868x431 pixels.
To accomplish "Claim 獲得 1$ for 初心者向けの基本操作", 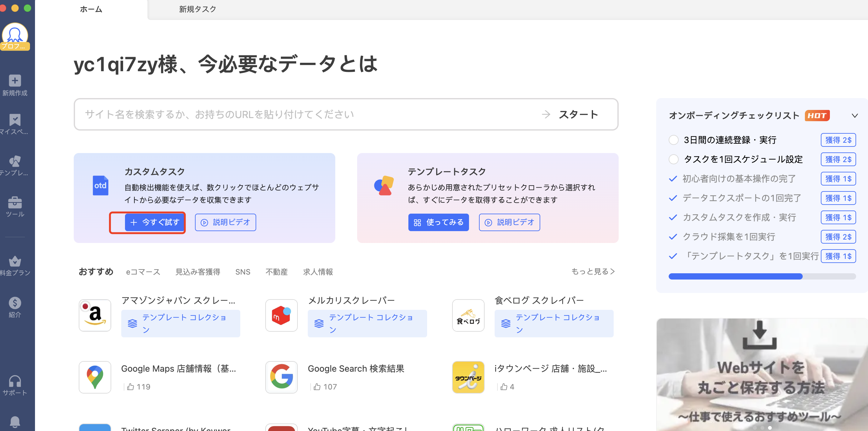I will point(838,178).
